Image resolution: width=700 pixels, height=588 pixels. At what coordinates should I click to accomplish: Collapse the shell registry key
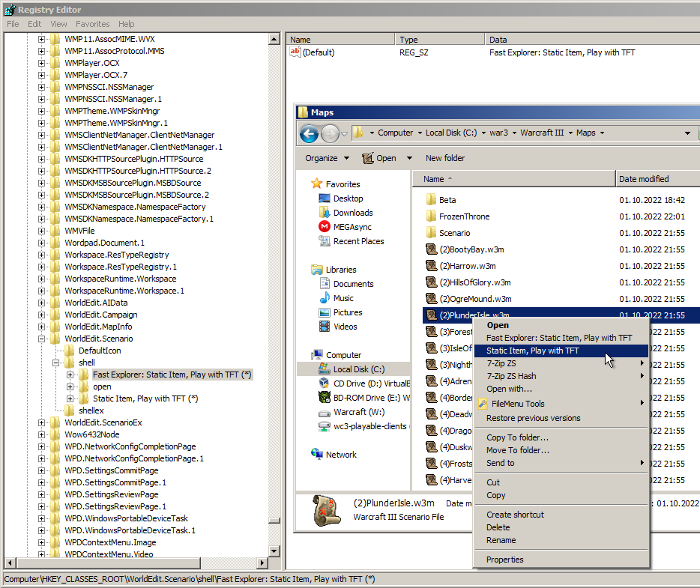click(x=55, y=363)
